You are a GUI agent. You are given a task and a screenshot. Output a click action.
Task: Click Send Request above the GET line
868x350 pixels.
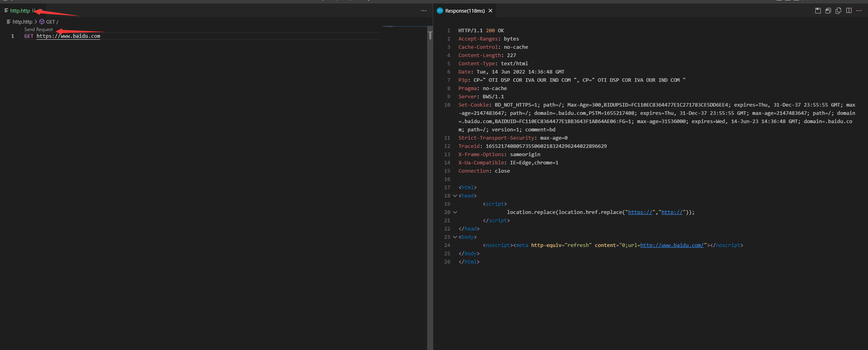click(39, 29)
